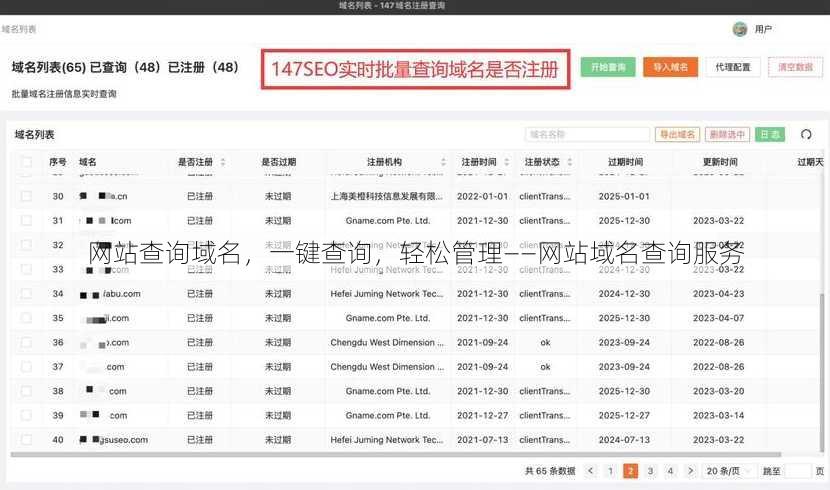The width and height of the screenshot is (830, 490).
Task: Click the 序号 column header
Action: click(58, 162)
